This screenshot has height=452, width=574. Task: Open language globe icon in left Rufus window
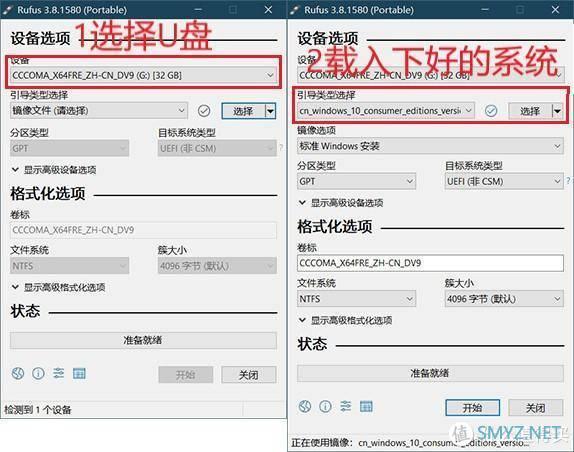click(x=18, y=373)
